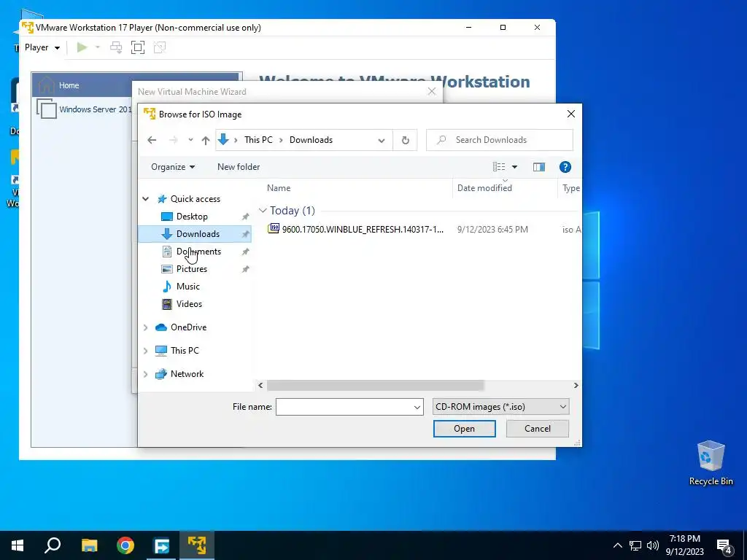Refresh the Downloads folder listing
This screenshot has width=747, height=560.
[405, 140]
